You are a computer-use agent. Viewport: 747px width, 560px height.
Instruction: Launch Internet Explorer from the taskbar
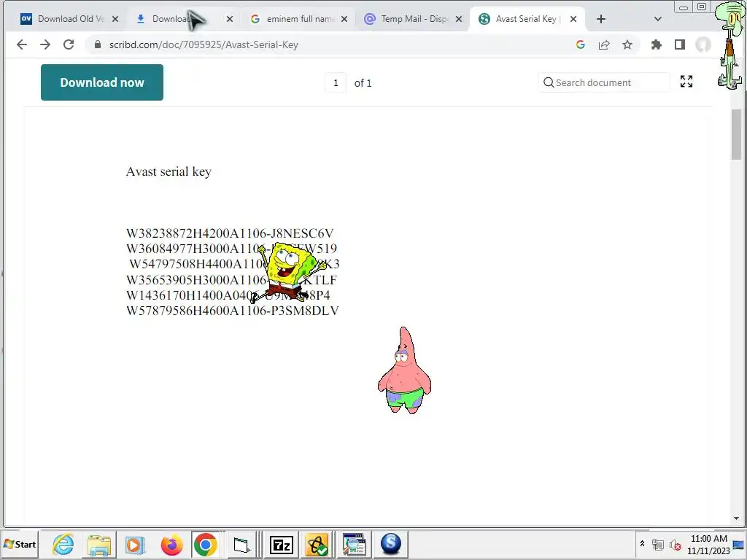(x=63, y=544)
